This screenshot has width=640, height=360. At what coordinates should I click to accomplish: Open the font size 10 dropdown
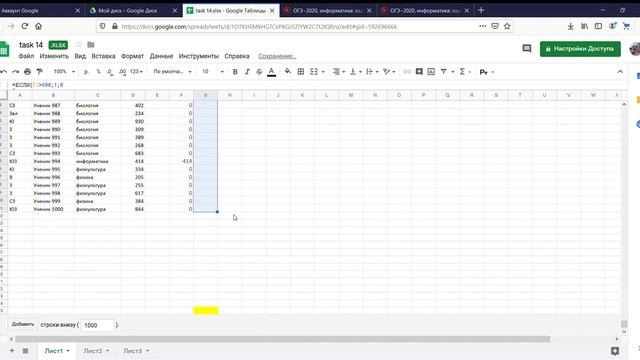coord(213,72)
